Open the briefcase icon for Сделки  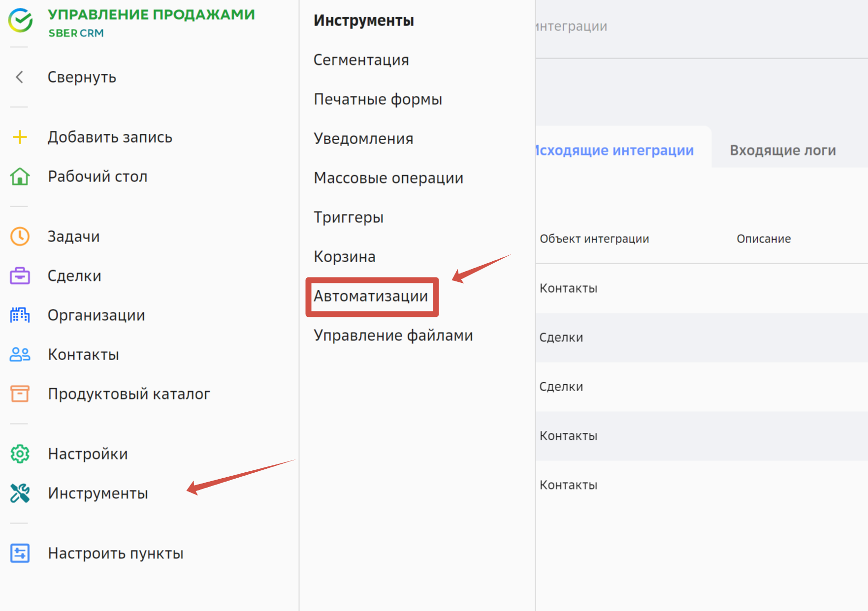[x=20, y=276]
